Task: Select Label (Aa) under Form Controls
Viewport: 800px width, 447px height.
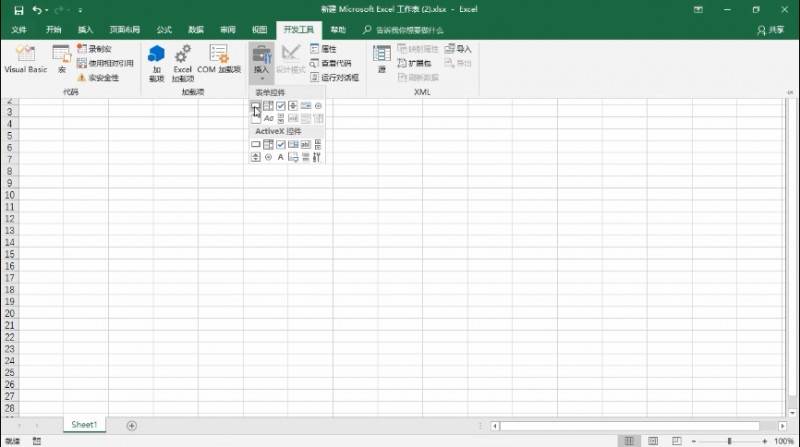Action: pyautogui.click(x=268, y=118)
